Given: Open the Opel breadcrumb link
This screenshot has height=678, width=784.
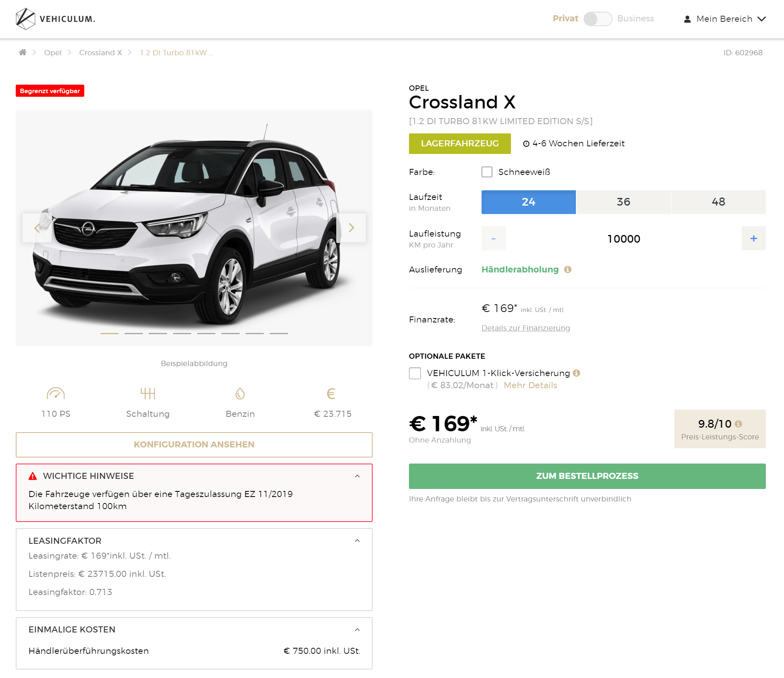Looking at the screenshot, I should point(53,53).
